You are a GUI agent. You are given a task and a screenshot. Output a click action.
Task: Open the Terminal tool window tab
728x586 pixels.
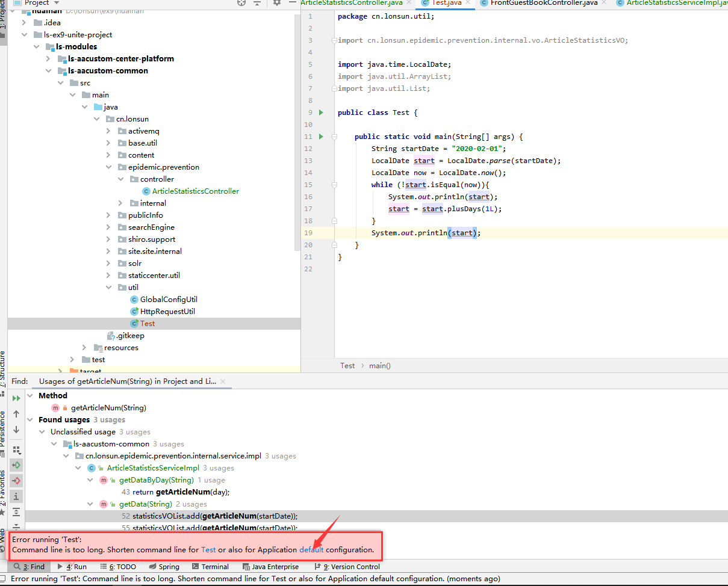tap(210, 566)
